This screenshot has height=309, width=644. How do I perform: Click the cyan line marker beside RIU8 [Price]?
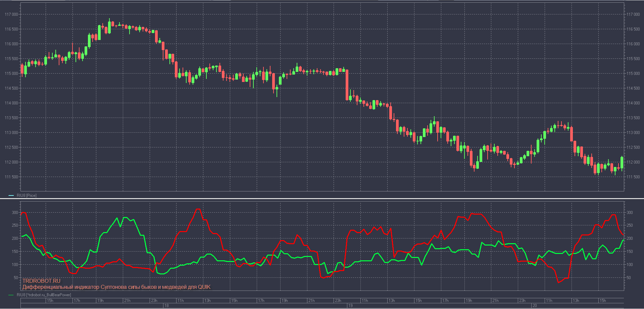[11, 195]
